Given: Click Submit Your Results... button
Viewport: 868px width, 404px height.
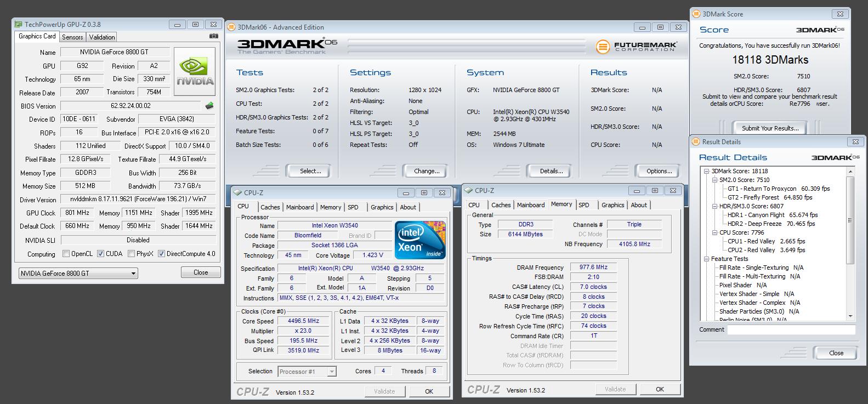Looking at the screenshot, I should (770, 128).
